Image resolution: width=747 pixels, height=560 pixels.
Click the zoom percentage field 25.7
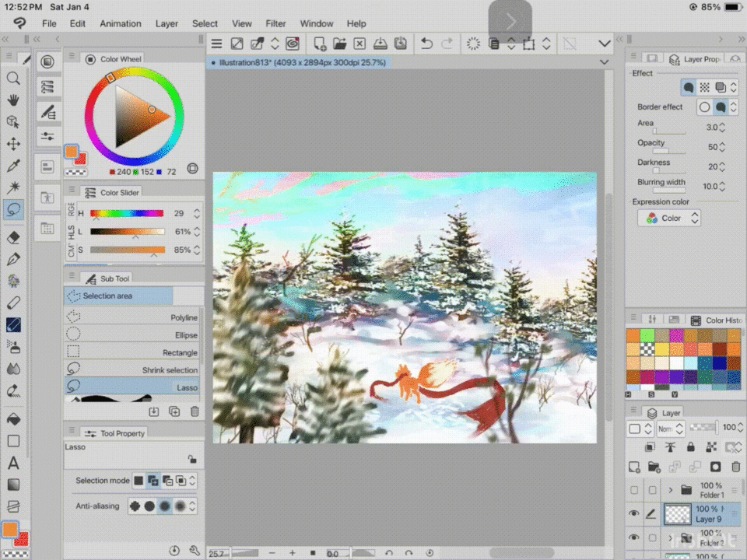pos(217,553)
